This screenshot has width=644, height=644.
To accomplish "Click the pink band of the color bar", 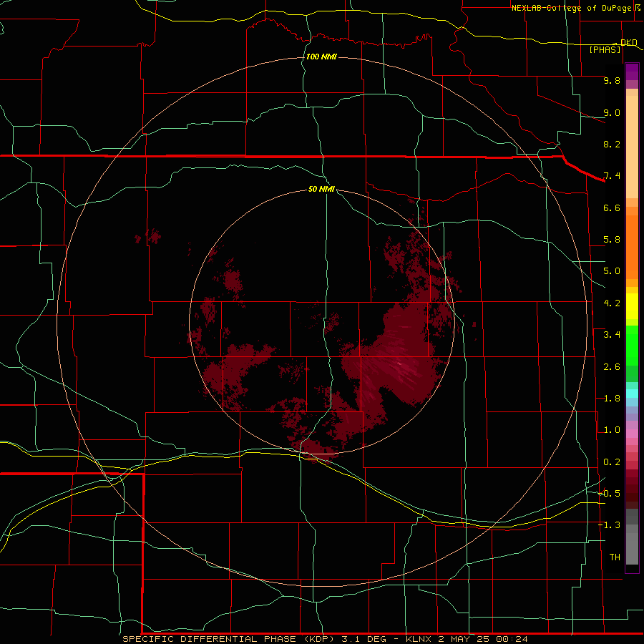I will (632, 434).
